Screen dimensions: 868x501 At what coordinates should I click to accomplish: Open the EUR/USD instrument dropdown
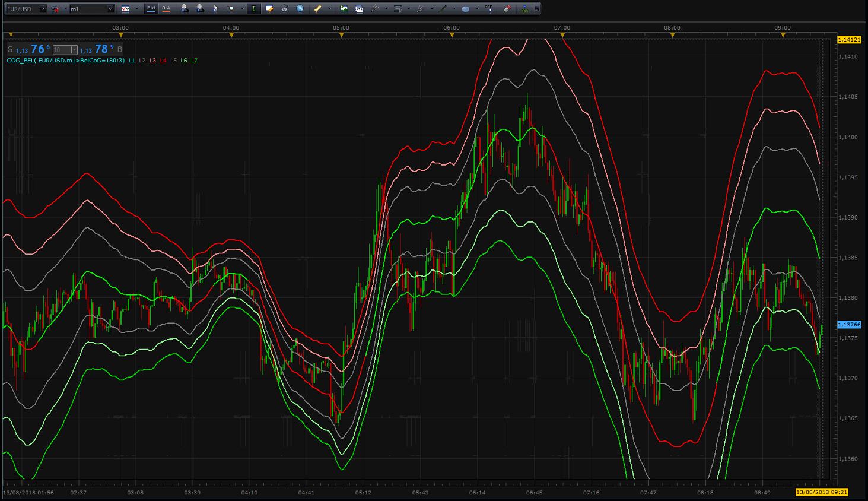pyautogui.click(x=25, y=9)
